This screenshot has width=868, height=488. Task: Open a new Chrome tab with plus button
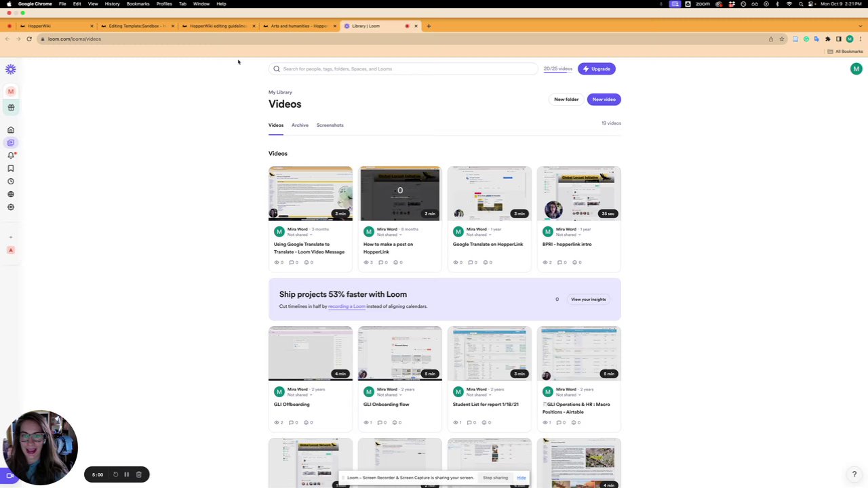(429, 26)
